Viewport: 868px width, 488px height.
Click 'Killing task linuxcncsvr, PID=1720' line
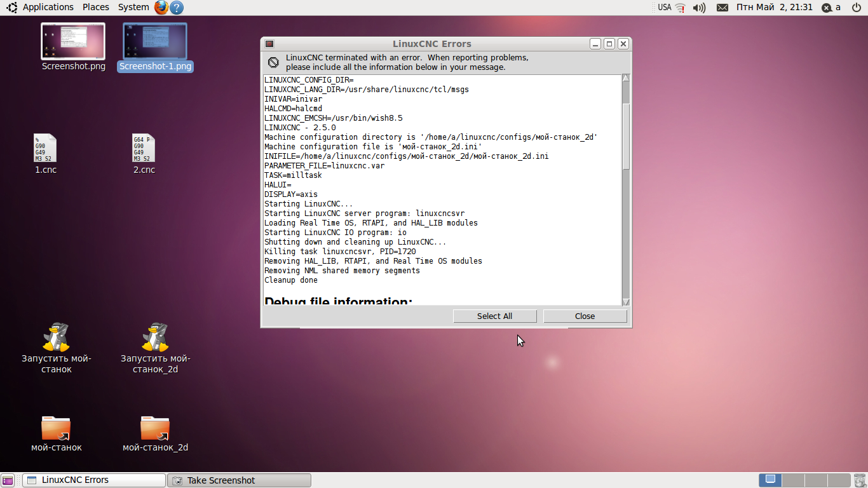(x=340, y=252)
